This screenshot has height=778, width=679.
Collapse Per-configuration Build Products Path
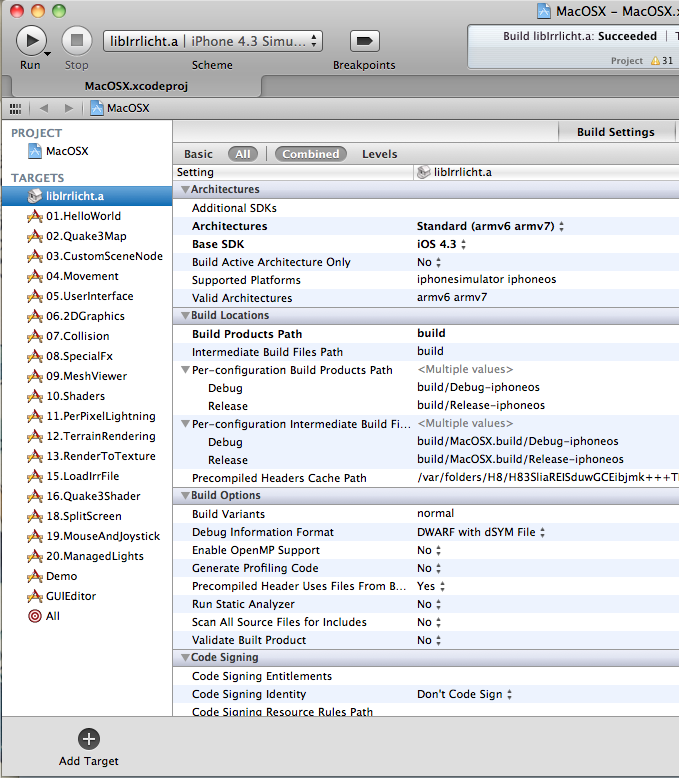point(185,370)
